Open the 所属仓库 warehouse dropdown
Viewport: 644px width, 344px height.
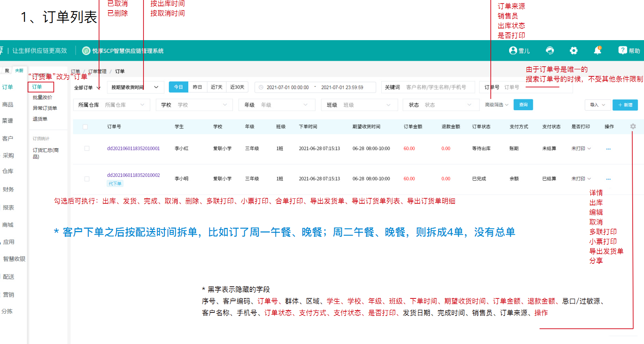tap(111, 105)
